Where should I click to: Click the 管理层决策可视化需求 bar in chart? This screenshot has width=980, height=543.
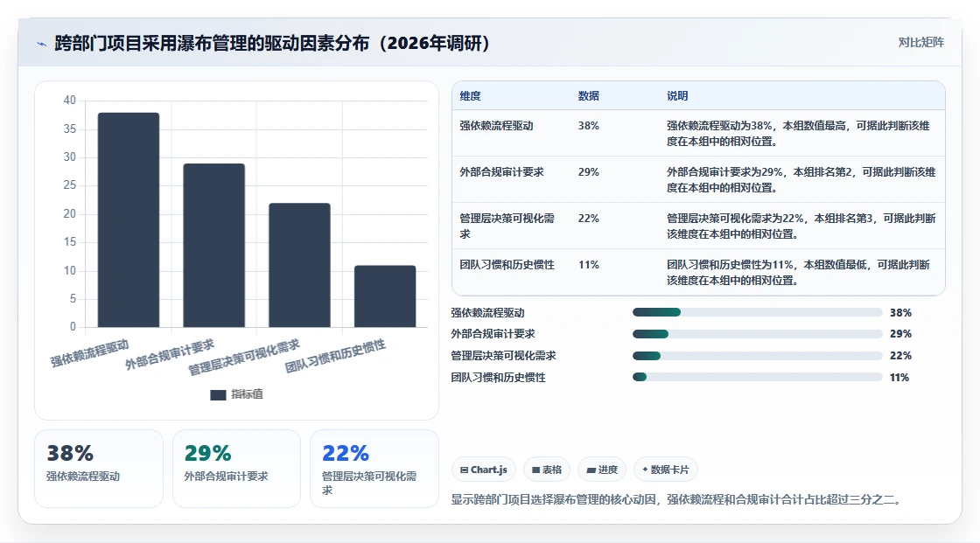299,265
